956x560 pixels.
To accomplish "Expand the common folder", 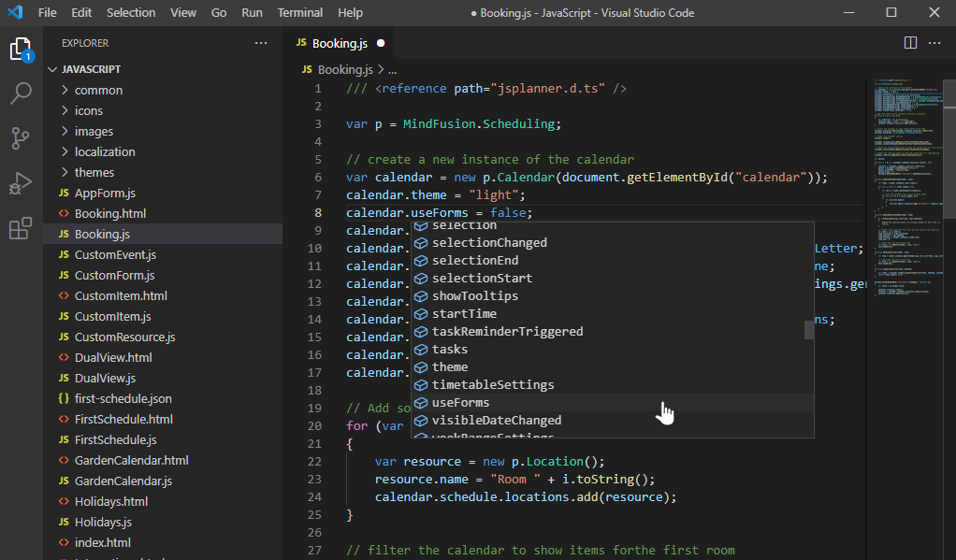I will pos(65,90).
